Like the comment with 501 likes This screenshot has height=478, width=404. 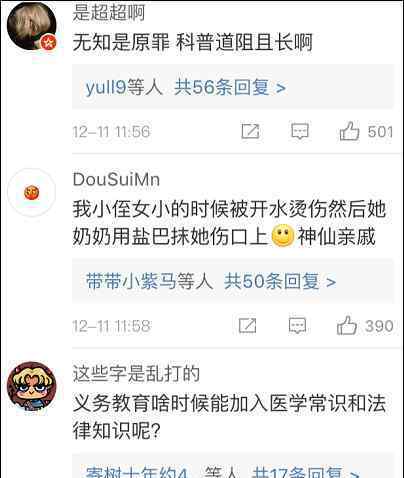(x=349, y=131)
